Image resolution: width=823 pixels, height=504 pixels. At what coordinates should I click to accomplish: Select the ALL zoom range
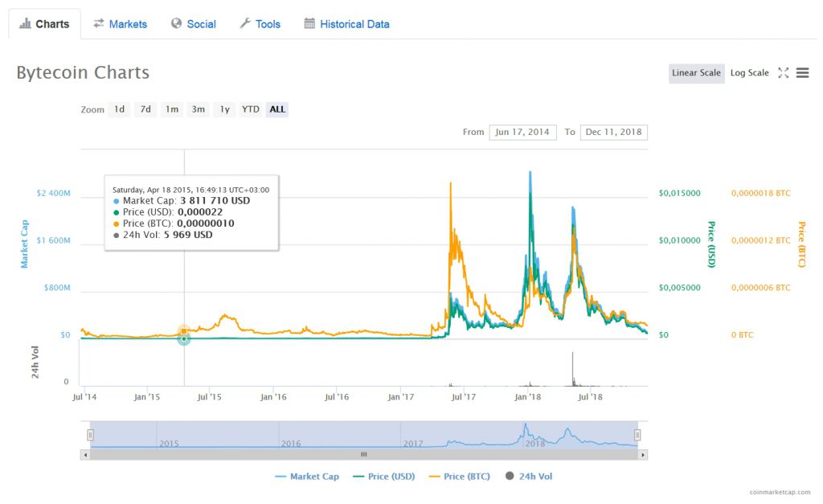coord(277,109)
